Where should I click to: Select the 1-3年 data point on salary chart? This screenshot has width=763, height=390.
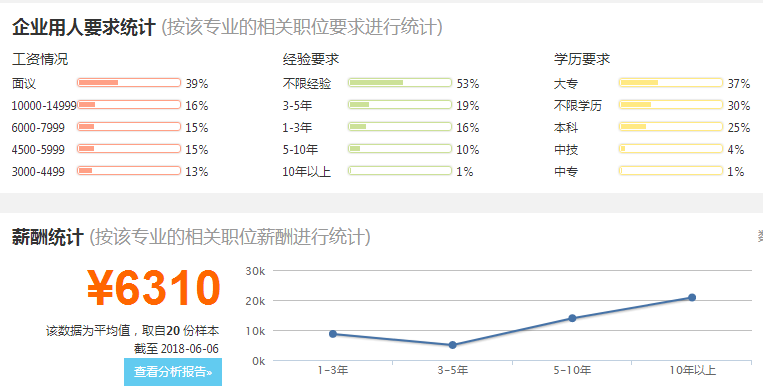click(333, 334)
